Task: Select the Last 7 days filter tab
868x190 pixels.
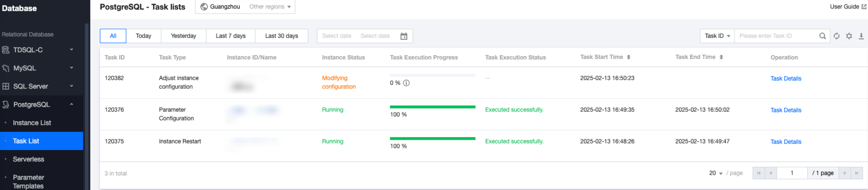Action: pos(231,36)
